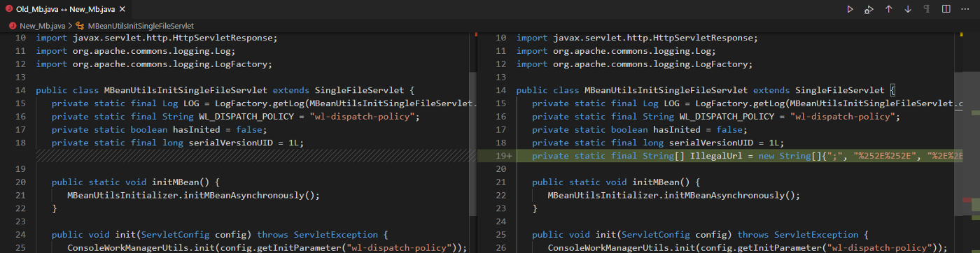Open MBeanUtilsInitSingleFileServlet breadcrumb
This screenshot has width=980, height=253.
[141, 25]
